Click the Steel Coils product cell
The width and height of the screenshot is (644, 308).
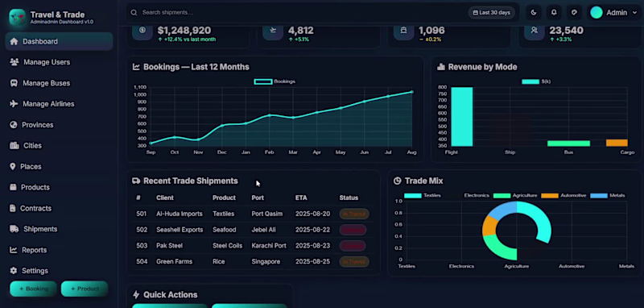click(x=227, y=245)
